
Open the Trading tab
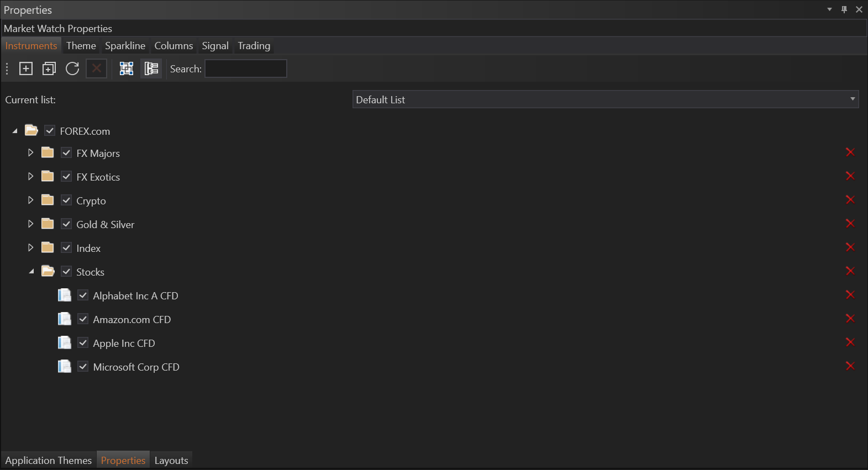click(254, 46)
